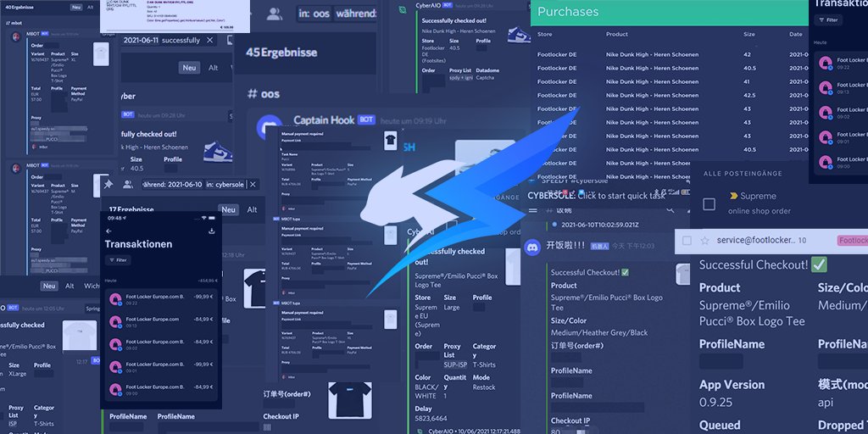
Task: Open the Captain Hook bot avatar
Action: point(270,128)
